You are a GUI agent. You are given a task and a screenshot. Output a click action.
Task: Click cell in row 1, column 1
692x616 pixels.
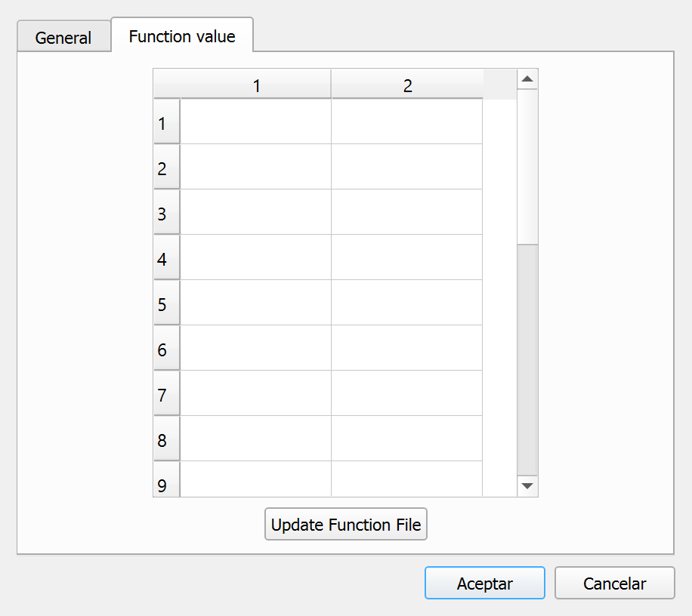[x=256, y=122]
